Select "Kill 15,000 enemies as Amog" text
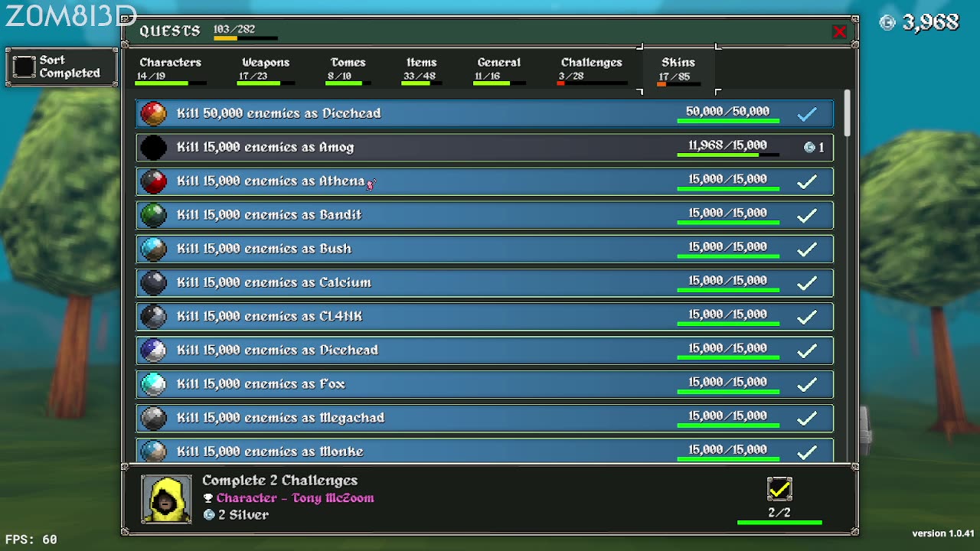The image size is (980, 551). tap(265, 147)
